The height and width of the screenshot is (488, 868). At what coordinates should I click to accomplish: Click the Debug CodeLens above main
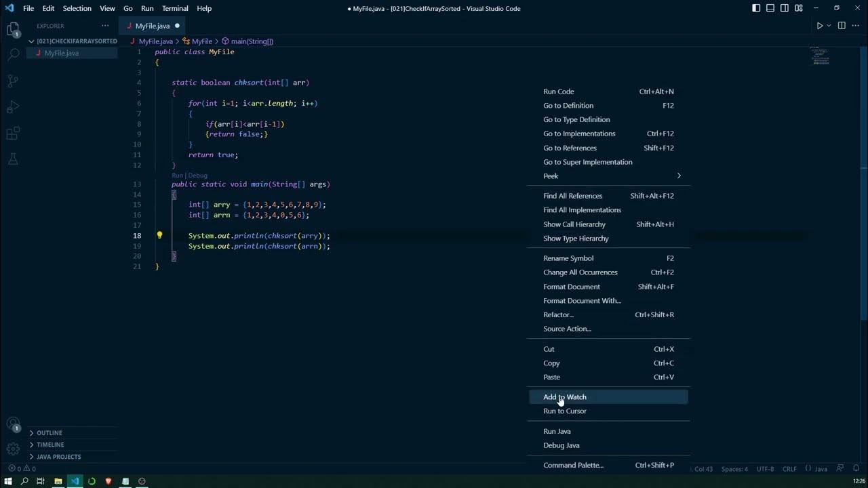coord(197,176)
